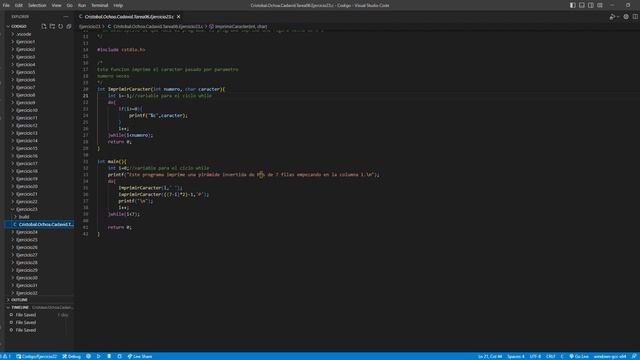The height and width of the screenshot is (360, 640).
Task: Click the ImprimirCaracter(int, char) breadcrumb symbol
Action: coord(238,26)
